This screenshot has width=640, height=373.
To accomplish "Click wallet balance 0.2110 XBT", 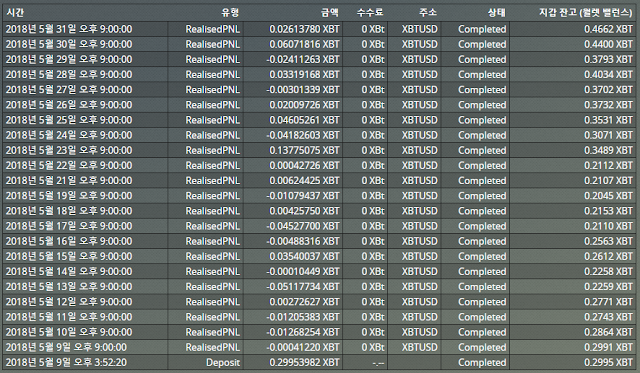I will pos(609,226).
